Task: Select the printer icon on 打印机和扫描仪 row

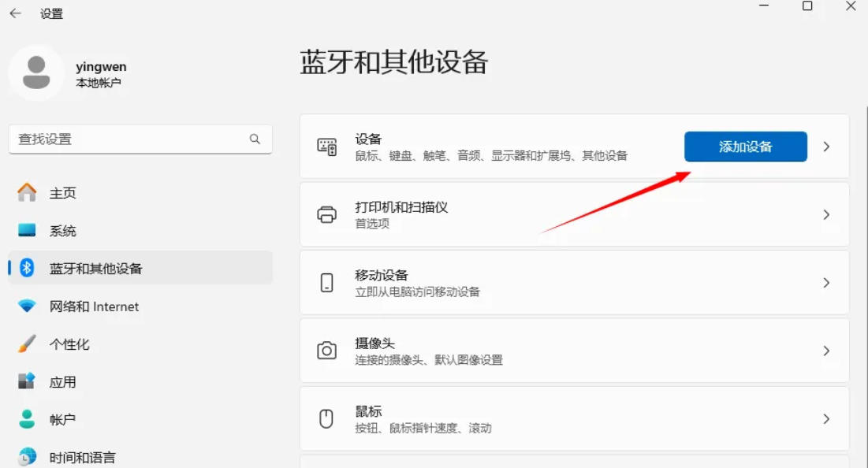Action: pyautogui.click(x=327, y=214)
